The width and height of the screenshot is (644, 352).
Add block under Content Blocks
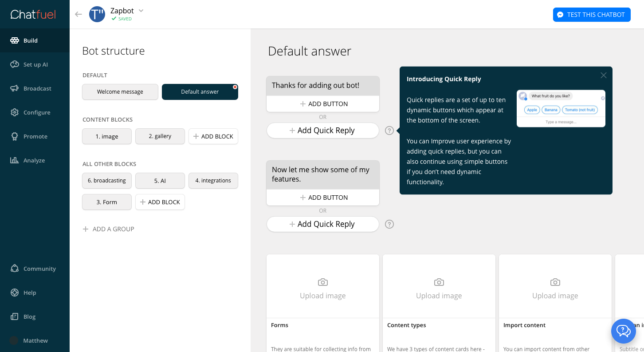[213, 136]
